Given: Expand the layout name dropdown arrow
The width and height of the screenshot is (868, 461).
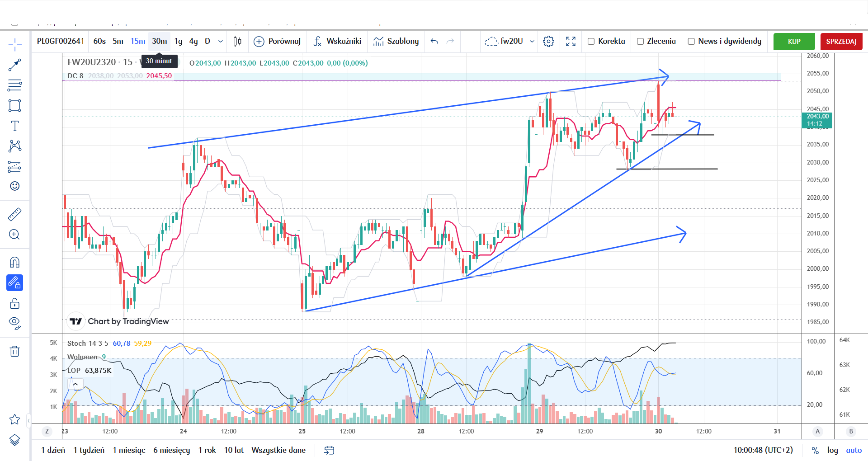Looking at the screenshot, I should click(x=532, y=42).
